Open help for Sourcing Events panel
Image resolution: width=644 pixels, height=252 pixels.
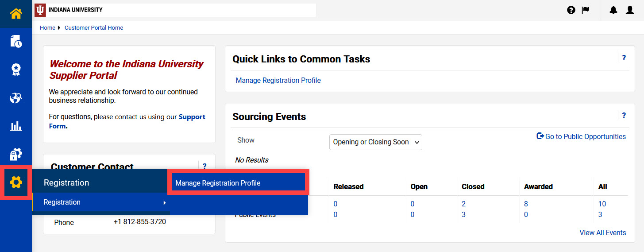(624, 115)
